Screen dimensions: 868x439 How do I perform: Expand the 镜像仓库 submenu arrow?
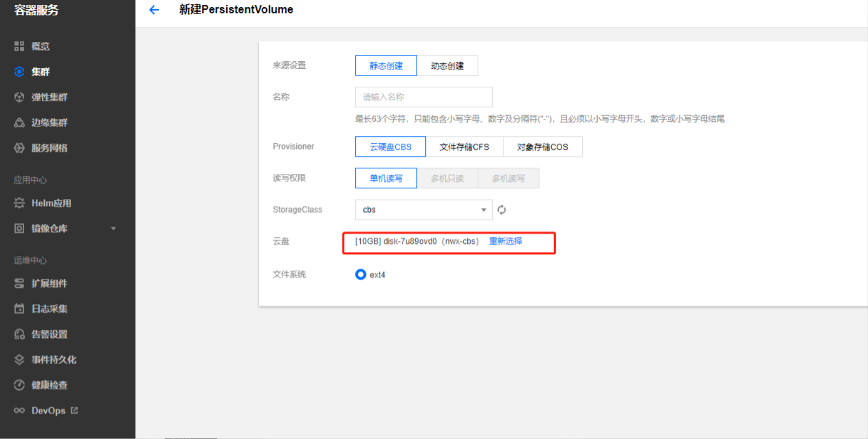[114, 229]
